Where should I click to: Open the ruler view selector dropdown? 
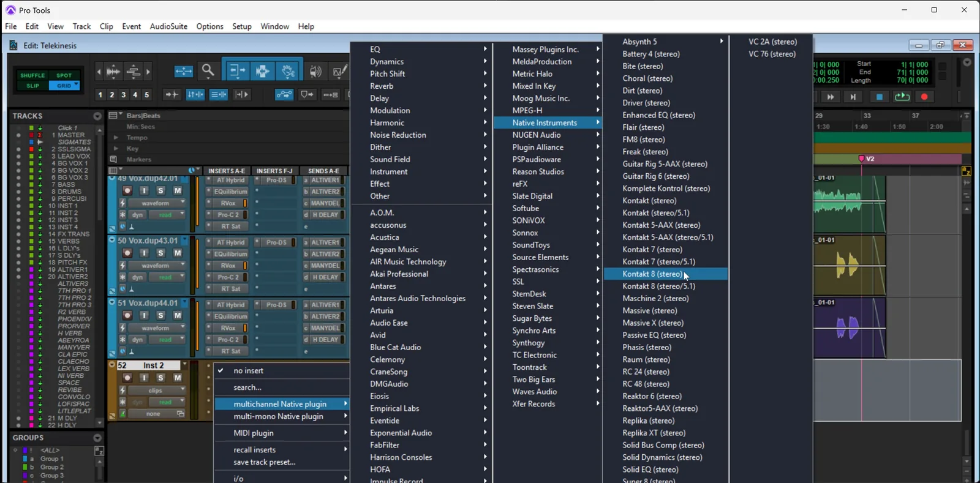[115, 115]
